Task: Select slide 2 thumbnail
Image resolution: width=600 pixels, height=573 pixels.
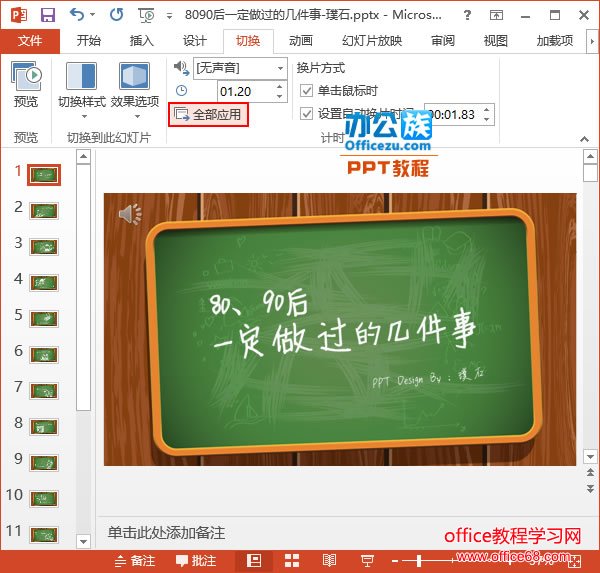Action: 44,211
